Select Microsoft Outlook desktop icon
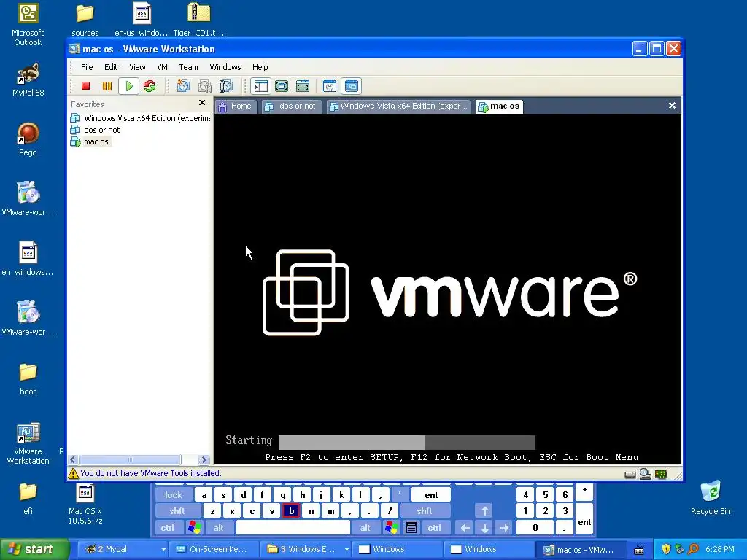The height and width of the screenshot is (560, 747). click(x=28, y=25)
